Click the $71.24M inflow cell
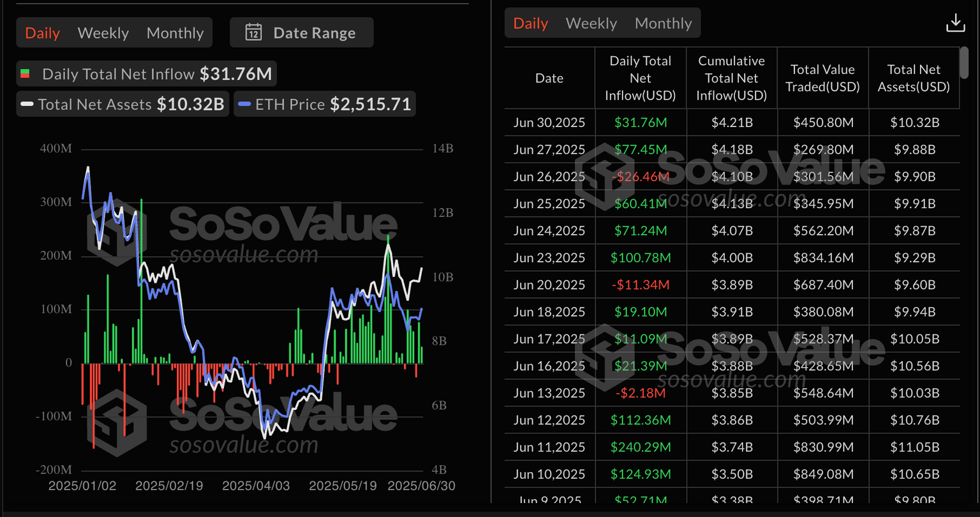This screenshot has height=517, width=980. point(641,230)
